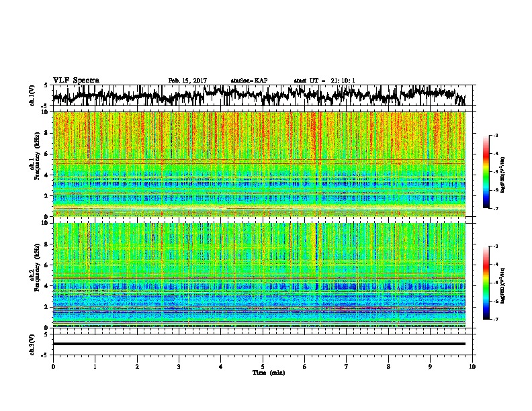Image resolution: width=532 pixels, height=411 pixels.
Task: Click the color scale bar beside ch.2 spectrogram
Action: [x=486, y=283]
